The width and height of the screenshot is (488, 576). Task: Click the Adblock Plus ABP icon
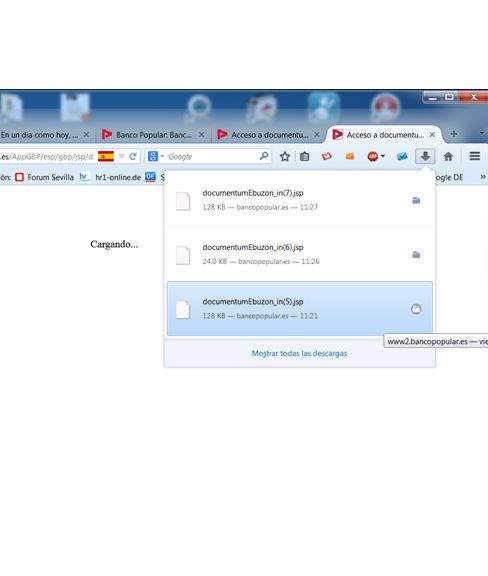(373, 156)
